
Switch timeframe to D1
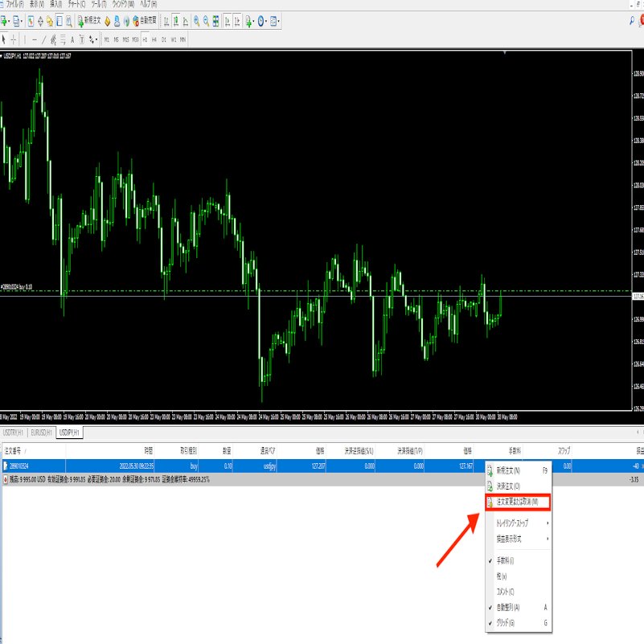[x=164, y=39]
